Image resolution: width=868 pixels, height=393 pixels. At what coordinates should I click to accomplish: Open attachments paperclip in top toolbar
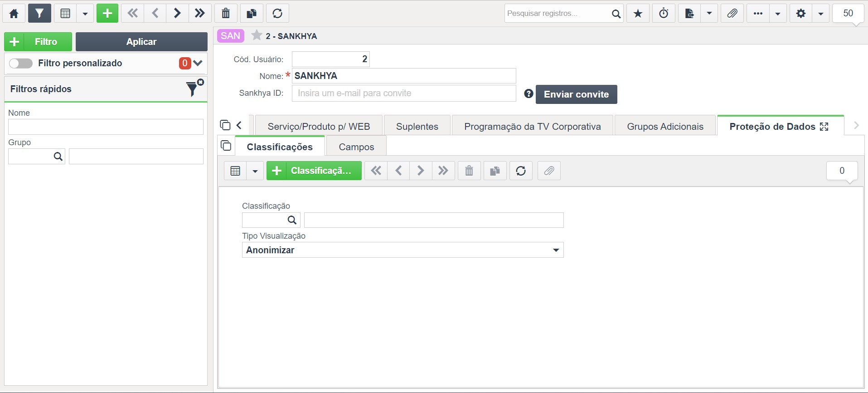pos(732,13)
